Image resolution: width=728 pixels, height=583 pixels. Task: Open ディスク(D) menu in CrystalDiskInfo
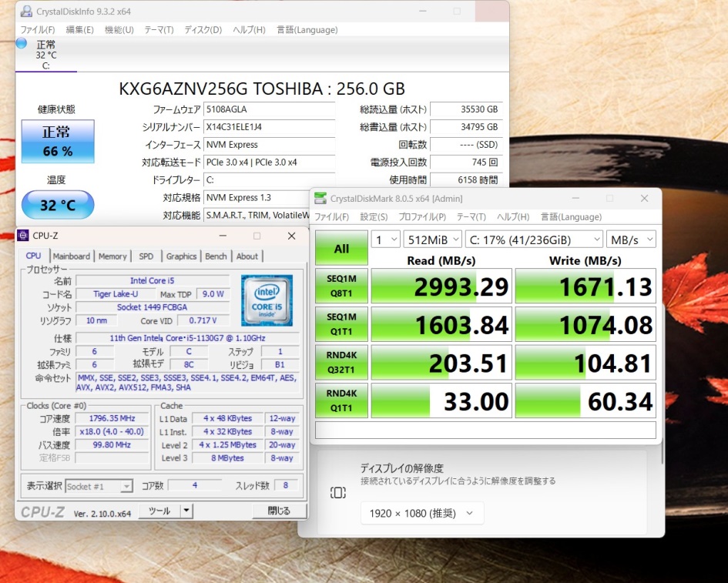click(x=203, y=30)
